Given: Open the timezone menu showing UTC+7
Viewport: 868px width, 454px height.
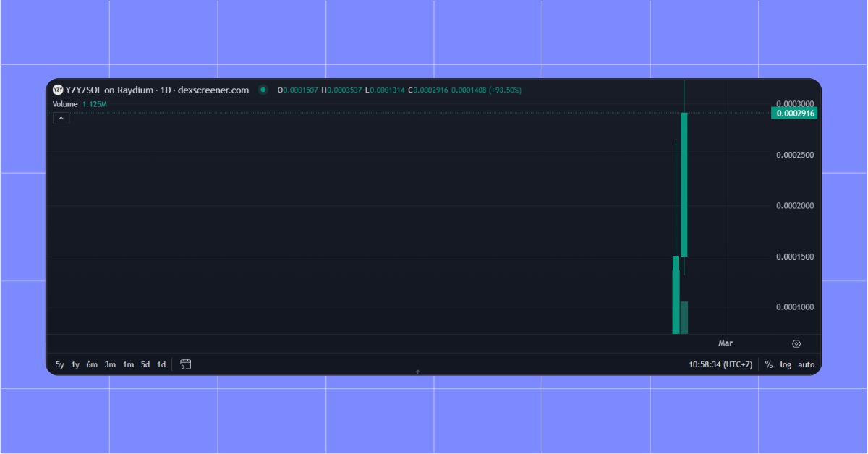Looking at the screenshot, I should coord(723,364).
